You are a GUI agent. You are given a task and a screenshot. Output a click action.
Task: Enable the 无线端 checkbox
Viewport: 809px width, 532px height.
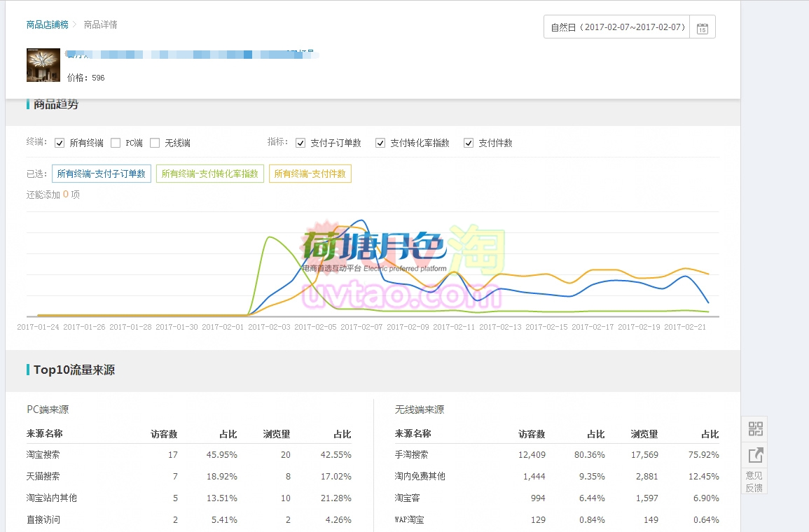[155, 143]
